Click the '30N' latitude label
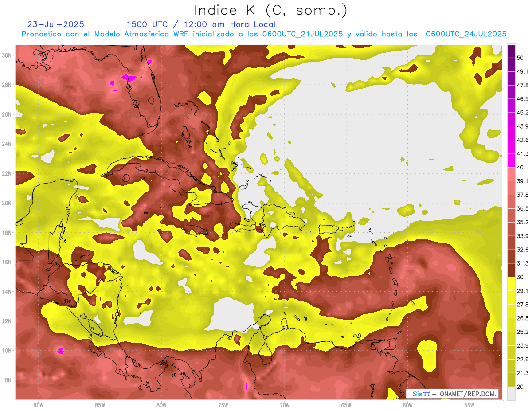This screenshot has width=532, height=411. tap(6, 55)
